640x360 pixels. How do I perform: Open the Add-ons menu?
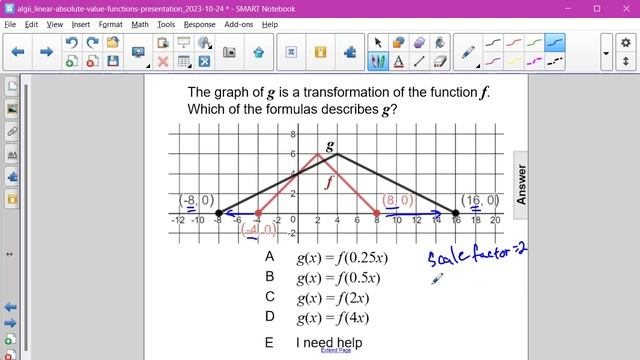(x=238, y=24)
